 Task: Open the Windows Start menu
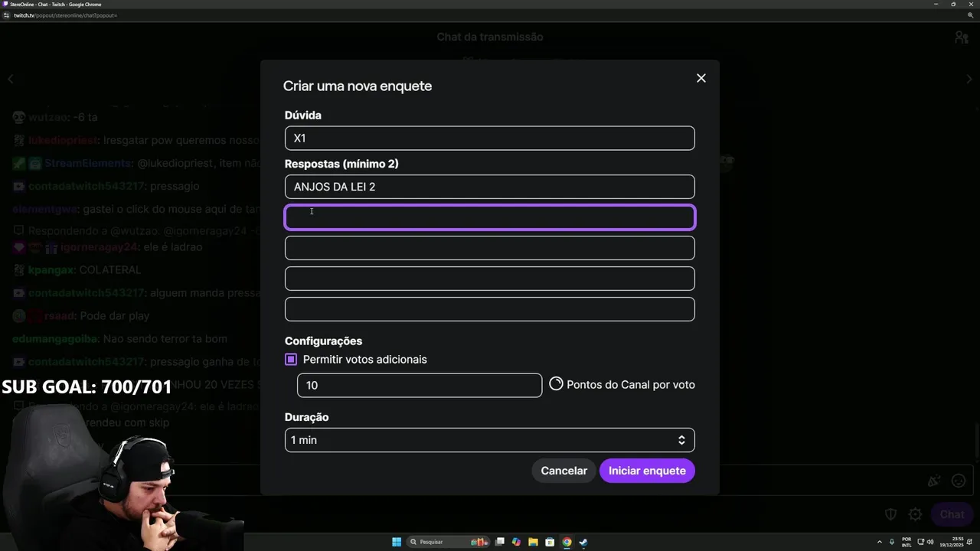pos(397,542)
